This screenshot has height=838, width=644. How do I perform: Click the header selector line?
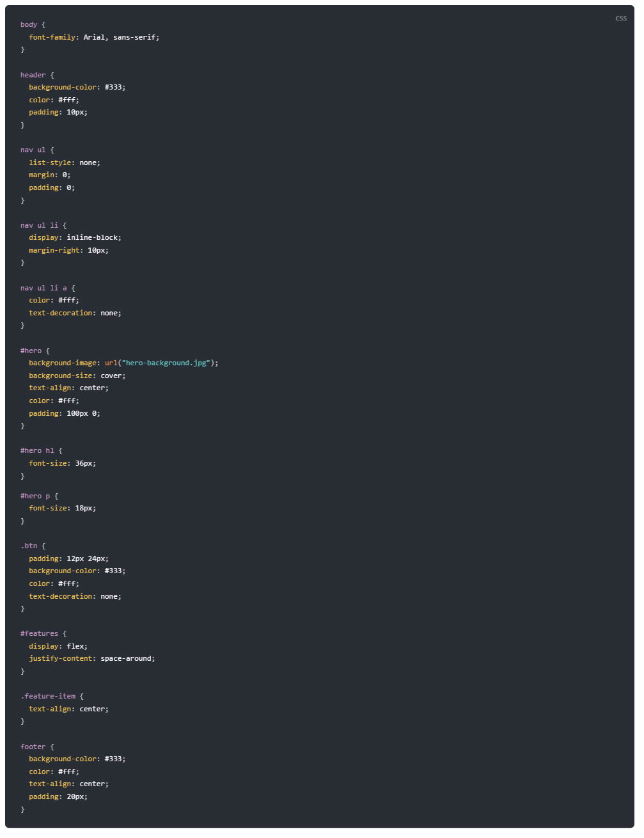[37, 75]
